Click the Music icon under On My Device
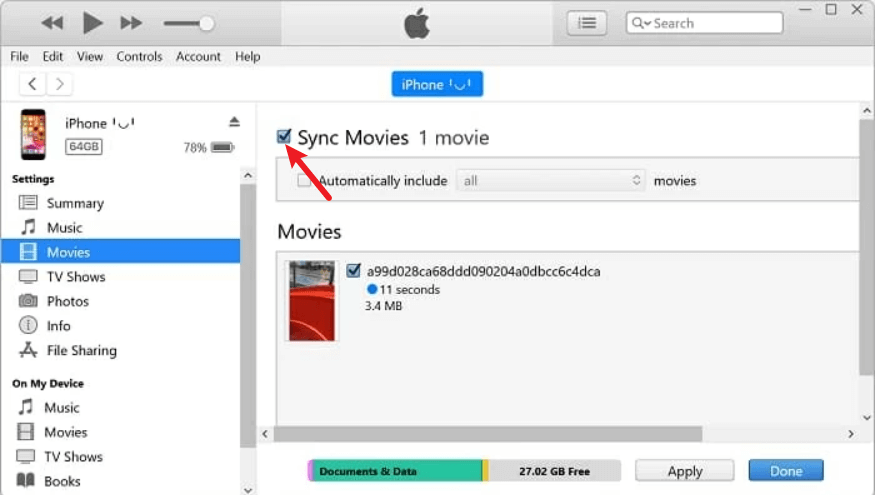This screenshot has height=495, width=875. [x=26, y=407]
